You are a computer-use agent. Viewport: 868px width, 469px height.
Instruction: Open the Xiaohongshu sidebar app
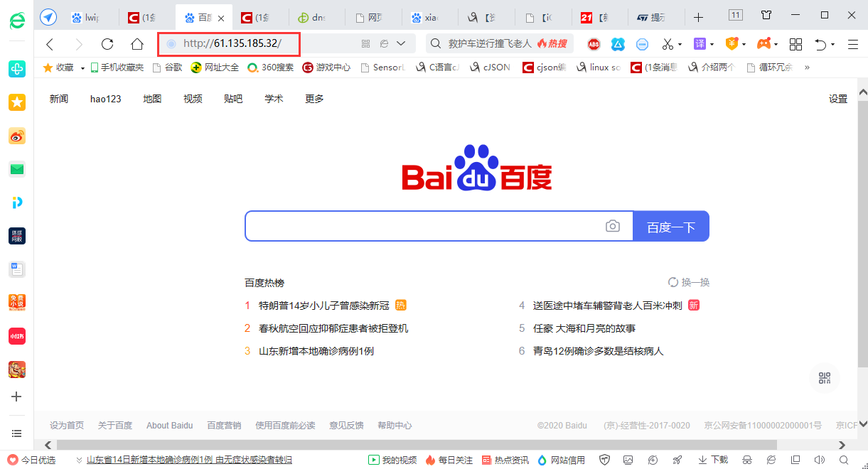pos(17,335)
